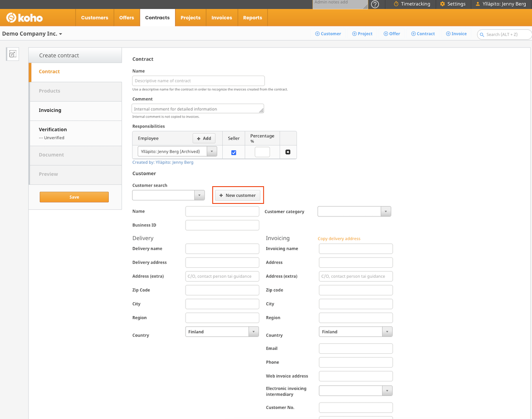
Task: Click the Timetracking clock icon
Action: (x=396, y=4)
